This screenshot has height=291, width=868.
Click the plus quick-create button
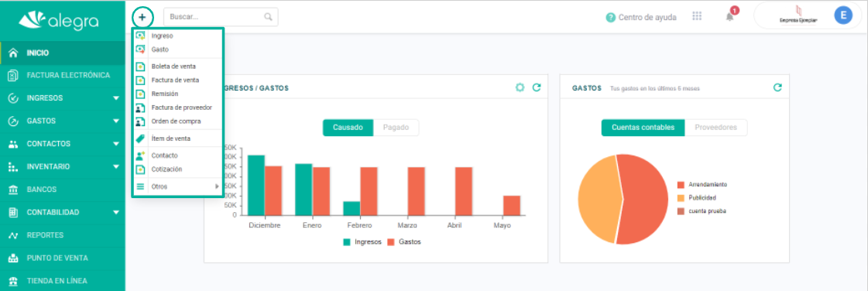[142, 17]
